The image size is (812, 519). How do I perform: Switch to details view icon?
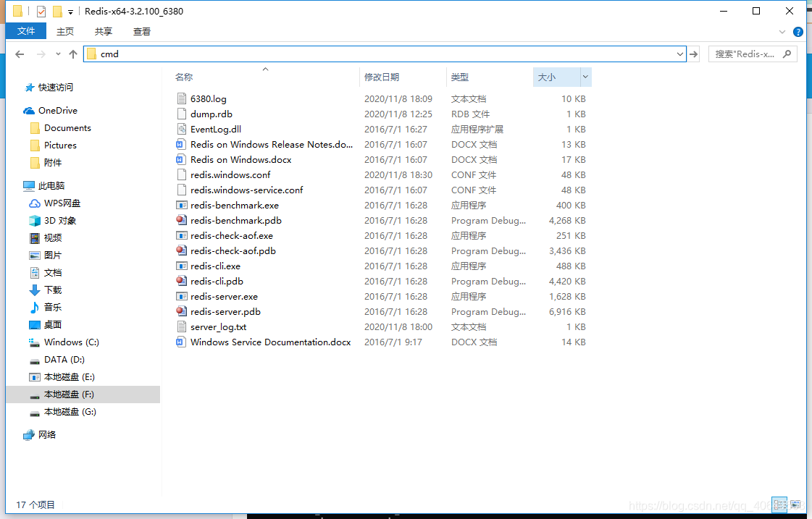(x=779, y=505)
